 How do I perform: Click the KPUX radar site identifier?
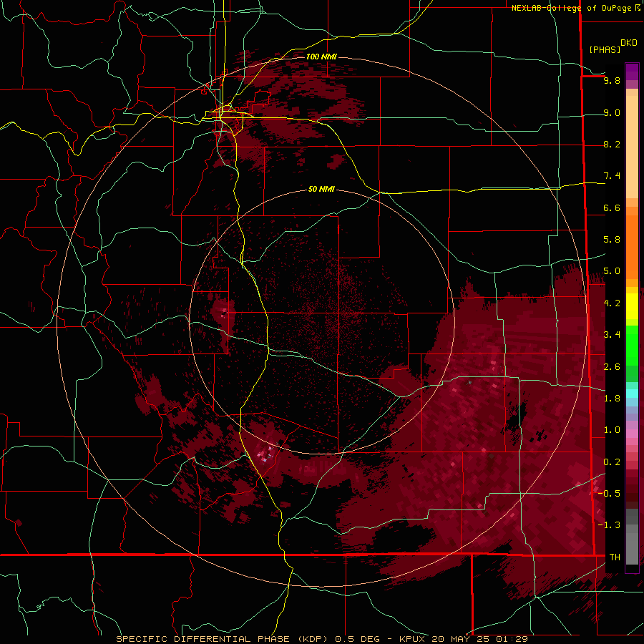[412, 639]
